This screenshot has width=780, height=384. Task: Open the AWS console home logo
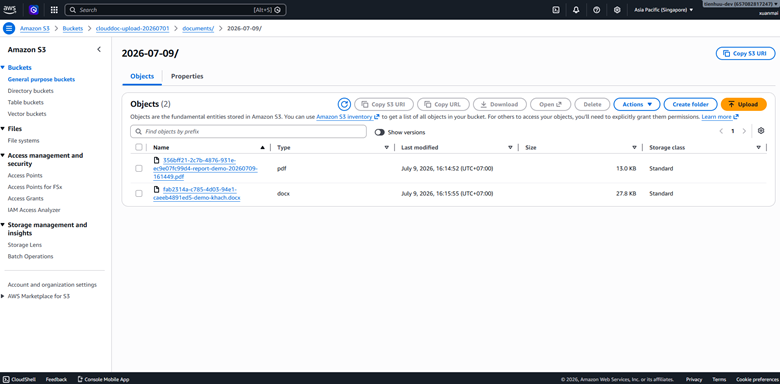click(9, 9)
